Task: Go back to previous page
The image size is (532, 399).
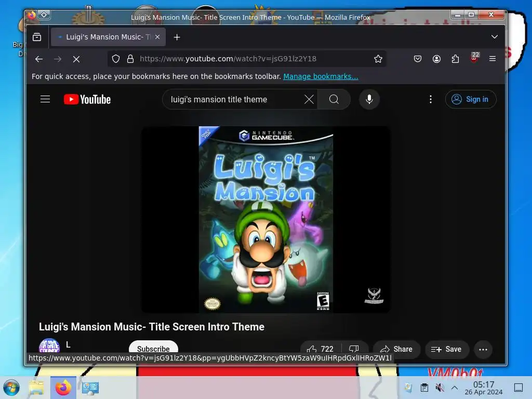Action: 39,59
